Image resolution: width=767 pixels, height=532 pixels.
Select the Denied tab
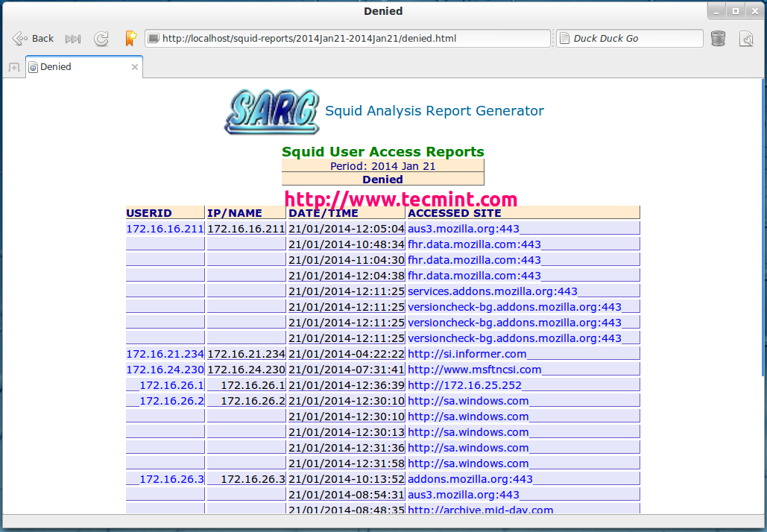tap(84, 67)
